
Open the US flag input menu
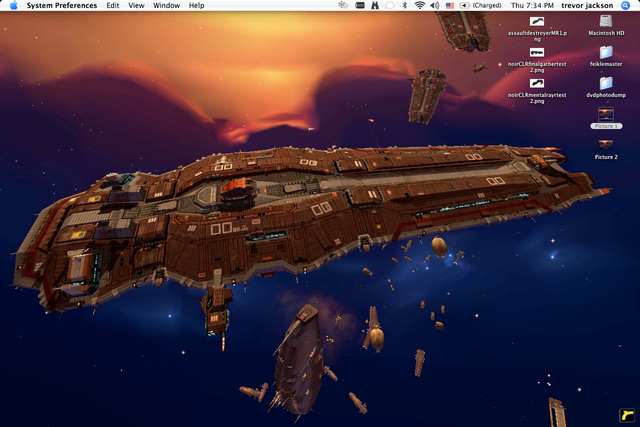tap(450, 5)
